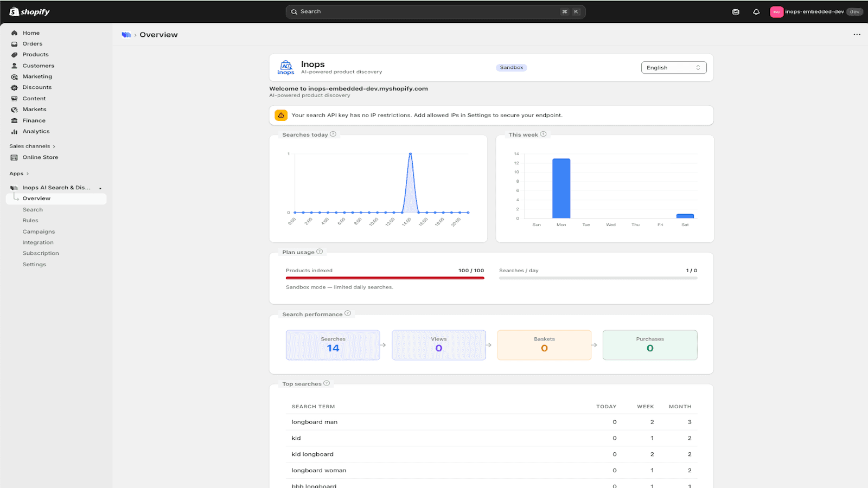
Task: Expand the Sales channels section
Action: coord(32,146)
